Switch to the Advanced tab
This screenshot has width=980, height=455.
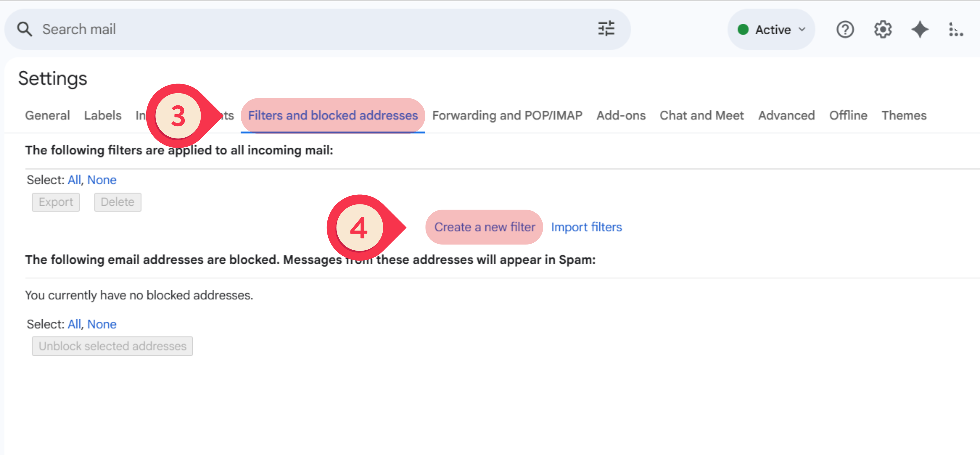pos(786,115)
